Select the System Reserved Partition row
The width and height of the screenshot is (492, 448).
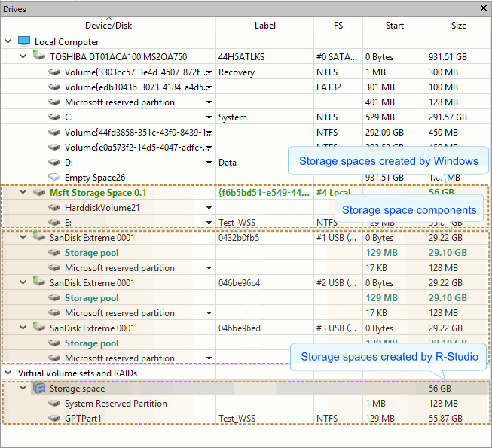[x=246, y=403]
